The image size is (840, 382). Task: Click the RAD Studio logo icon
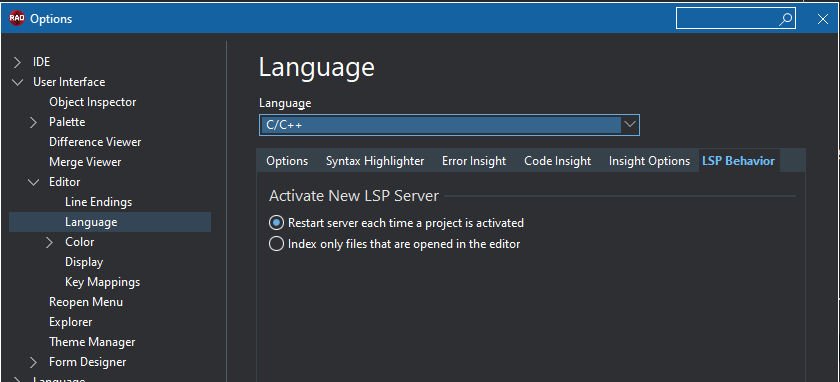pyautogui.click(x=17, y=19)
